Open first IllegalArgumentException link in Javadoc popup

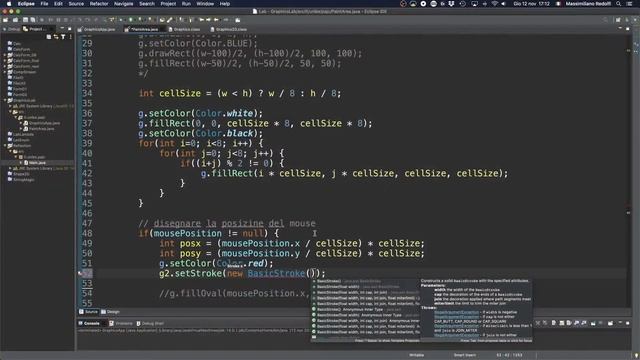tap(456, 312)
